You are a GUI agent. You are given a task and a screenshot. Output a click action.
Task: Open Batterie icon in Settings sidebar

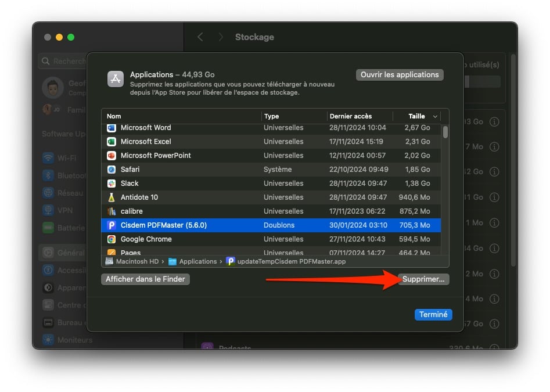tap(48, 228)
